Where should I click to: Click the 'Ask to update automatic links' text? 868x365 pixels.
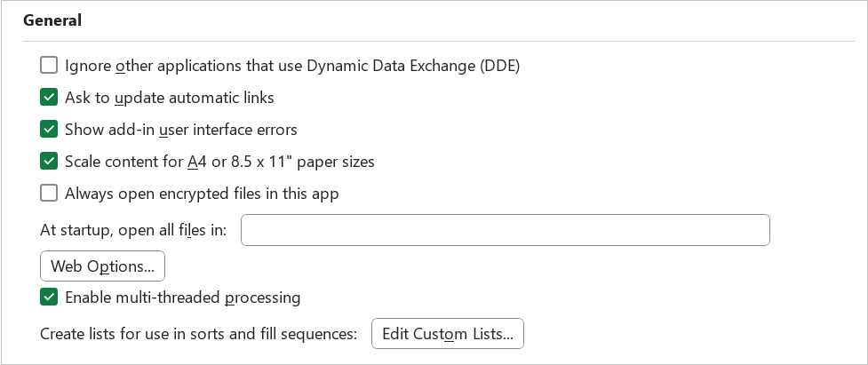pos(170,98)
